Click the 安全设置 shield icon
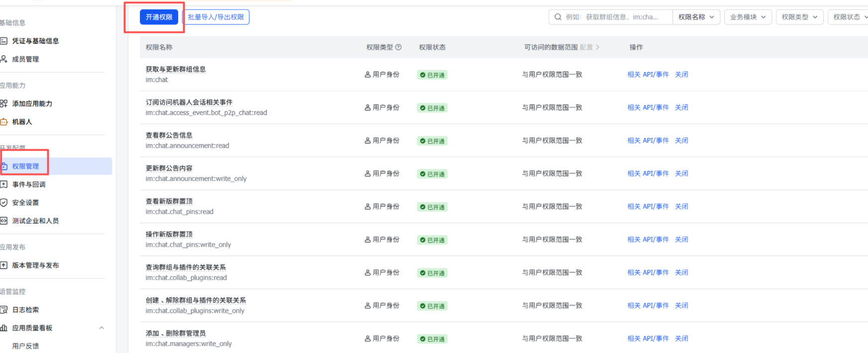 click(3, 202)
